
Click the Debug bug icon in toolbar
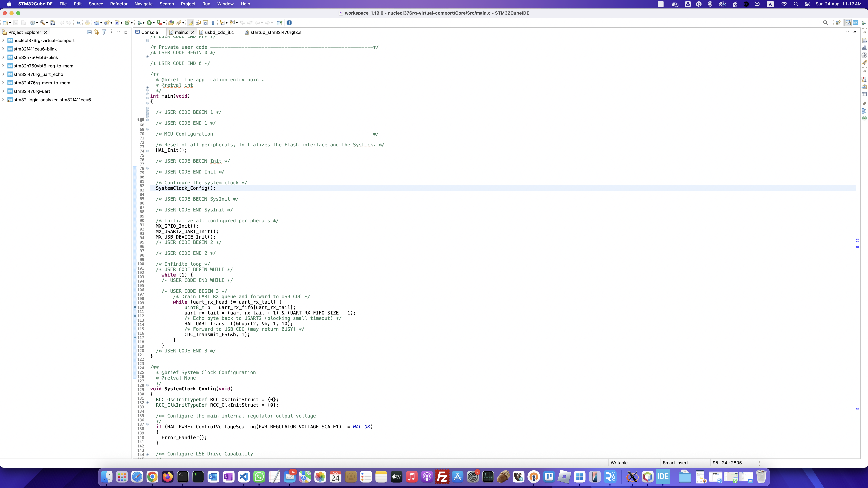tap(139, 23)
